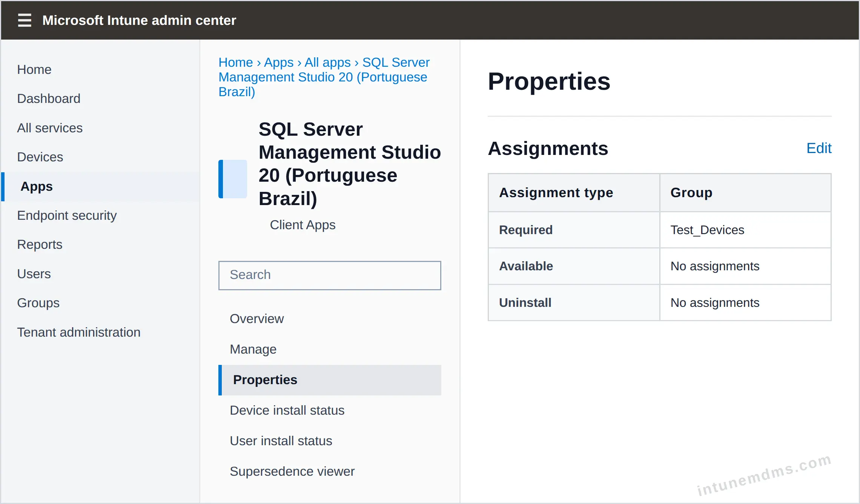Open All services in the sidebar
The width and height of the screenshot is (860, 504).
pyautogui.click(x=50, y=128)
